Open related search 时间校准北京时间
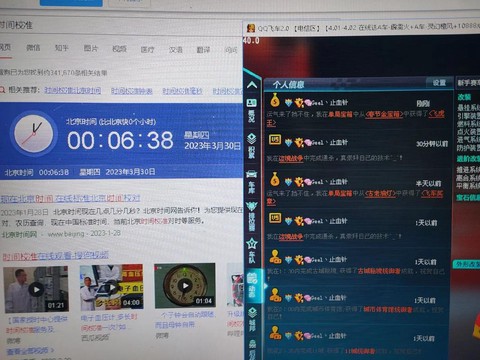 click(x=73, y=90)
